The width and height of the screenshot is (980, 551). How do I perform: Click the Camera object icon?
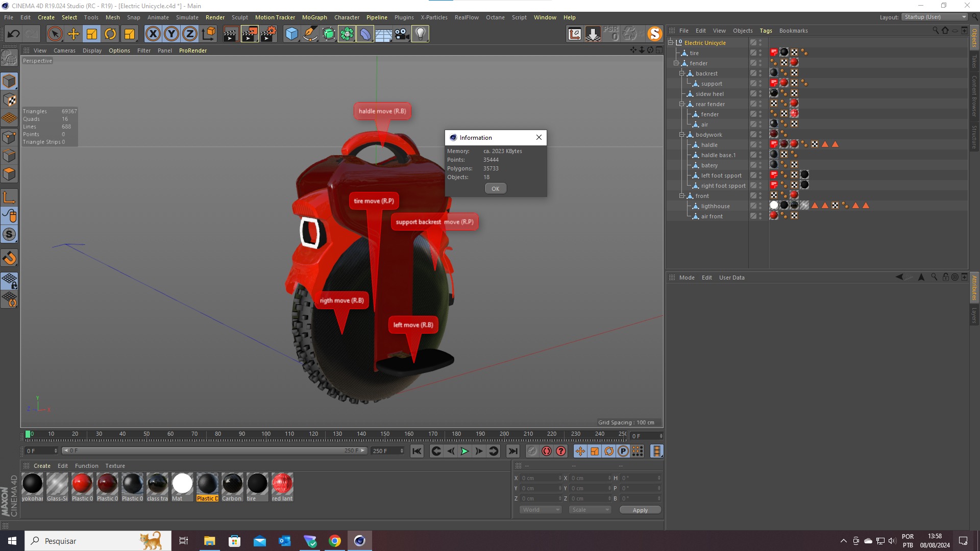402,34
